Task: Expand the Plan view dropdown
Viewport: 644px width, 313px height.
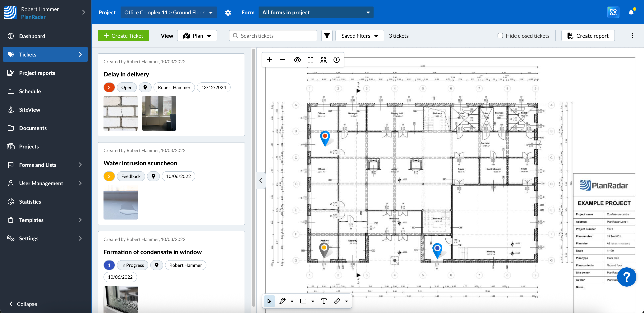Action: point(197,36)
